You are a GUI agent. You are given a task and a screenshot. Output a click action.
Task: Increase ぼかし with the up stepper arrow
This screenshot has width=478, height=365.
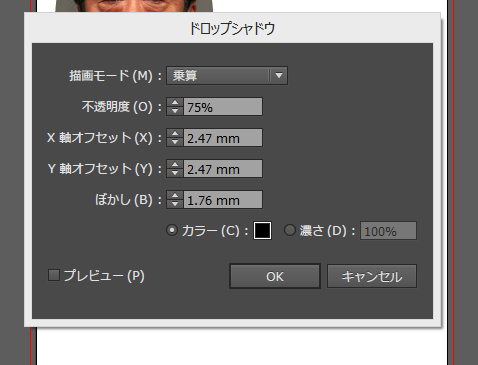[x=175, y=195]
